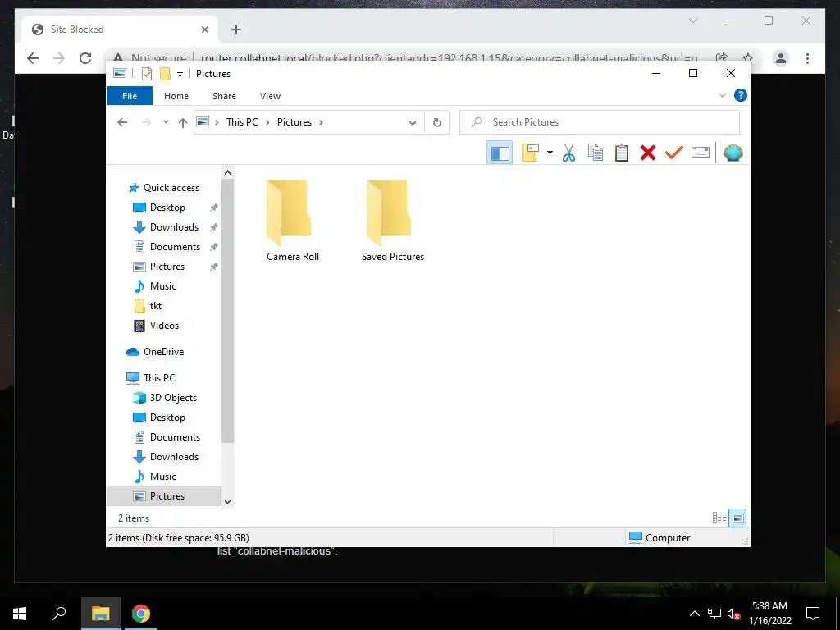Refresh the Pictures folder view
The image size is (840, 630).
click(437, 123)
